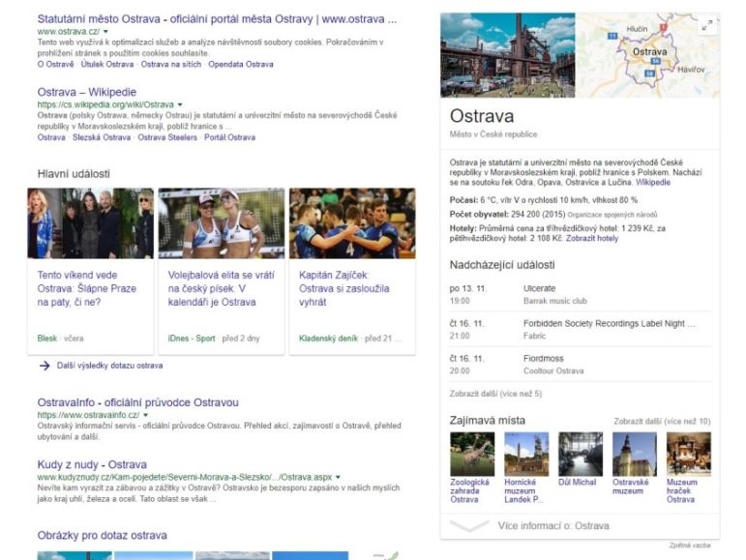
Task: Expand Více informací o: Ostrava chevron
Action: pyautogui.click(x=469, y=526)
